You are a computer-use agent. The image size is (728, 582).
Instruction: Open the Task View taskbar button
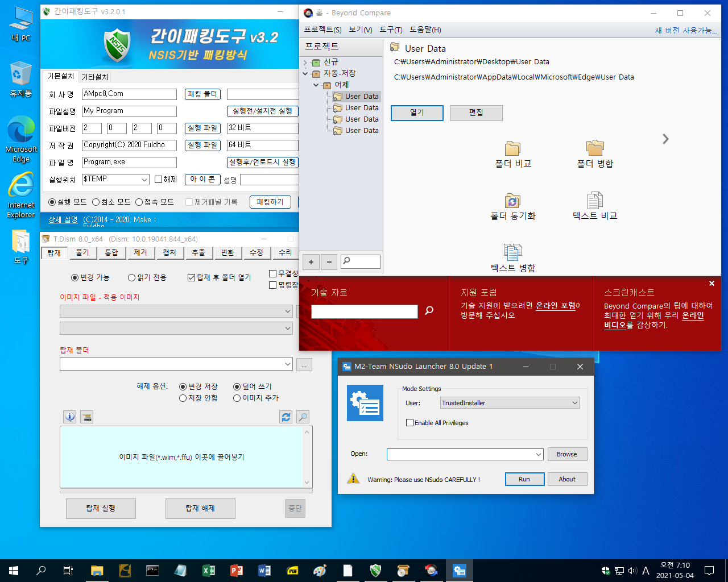[68, 570]
